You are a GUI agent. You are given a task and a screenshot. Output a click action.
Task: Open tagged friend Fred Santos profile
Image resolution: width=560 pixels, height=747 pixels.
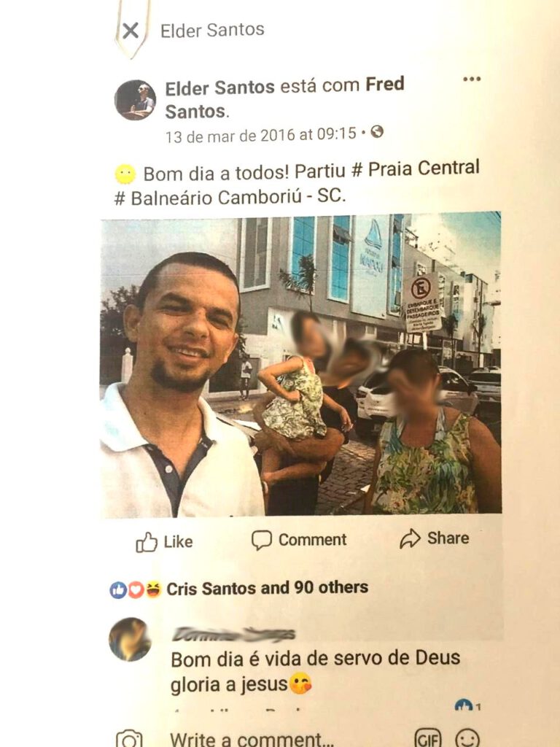click(284, 98)
